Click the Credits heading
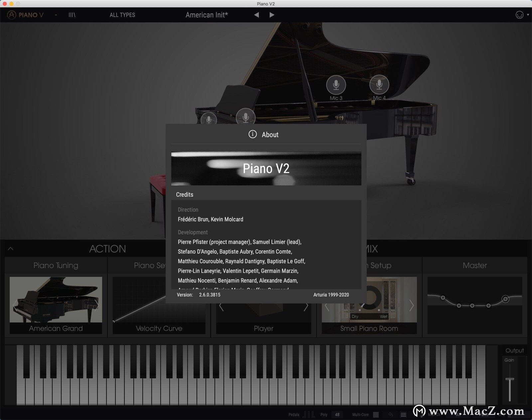The width and height of the screenshot is (532, 420). pos(185,195)
